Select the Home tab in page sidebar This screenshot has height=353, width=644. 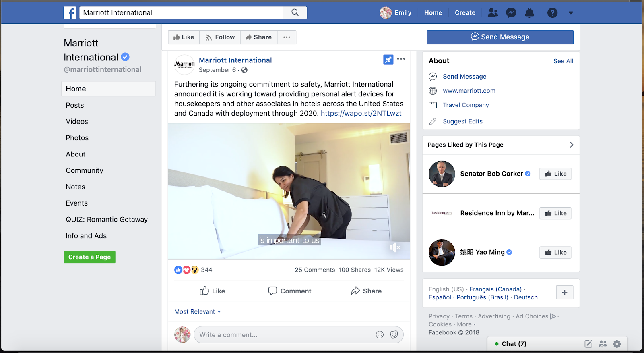(x=108, y=89)
